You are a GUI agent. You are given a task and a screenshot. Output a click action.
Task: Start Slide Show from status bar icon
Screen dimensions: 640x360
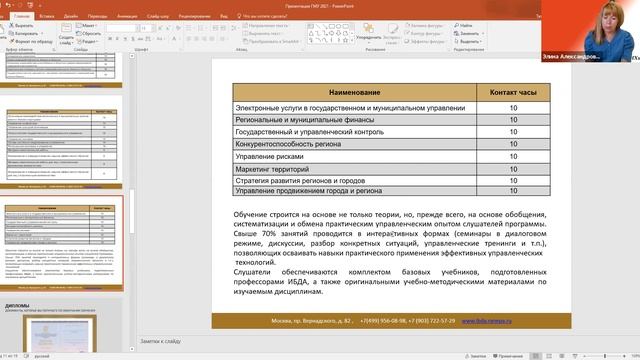click(575, 356)
